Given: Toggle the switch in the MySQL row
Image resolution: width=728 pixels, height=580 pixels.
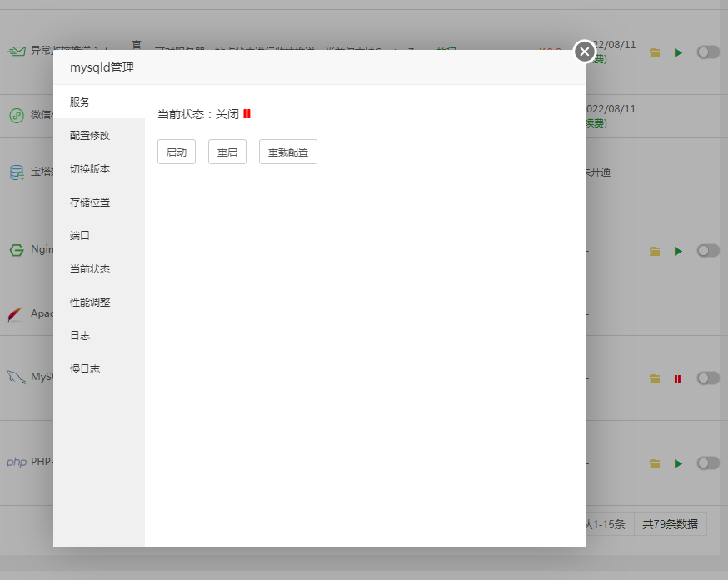Looking at the screenshot, I should [x=708, y=378].
